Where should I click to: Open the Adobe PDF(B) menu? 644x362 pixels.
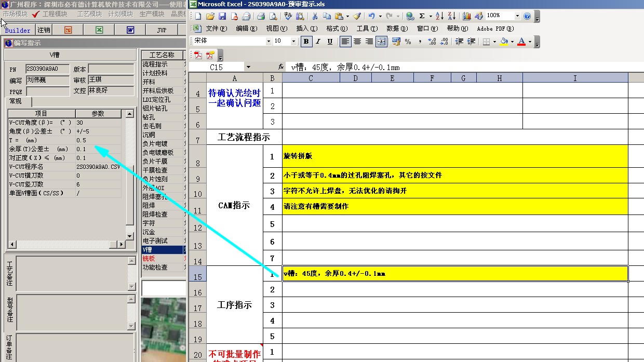(495, 29)
